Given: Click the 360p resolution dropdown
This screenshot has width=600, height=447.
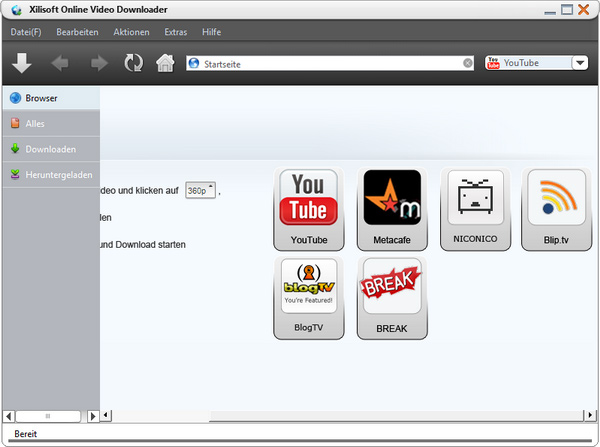Looking at the screenshot, I should pyautogui.click(x=201, y=190).
